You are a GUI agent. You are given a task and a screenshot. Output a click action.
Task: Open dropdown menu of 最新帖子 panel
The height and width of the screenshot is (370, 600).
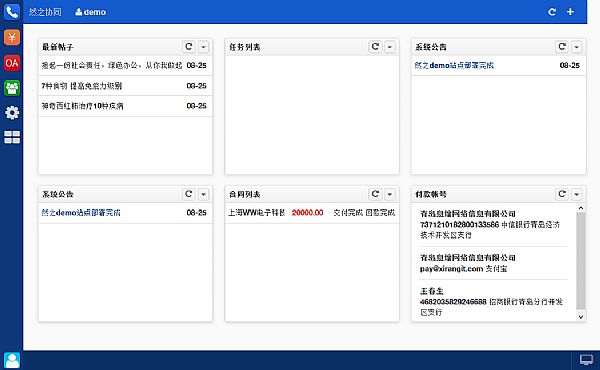point(204,47)
